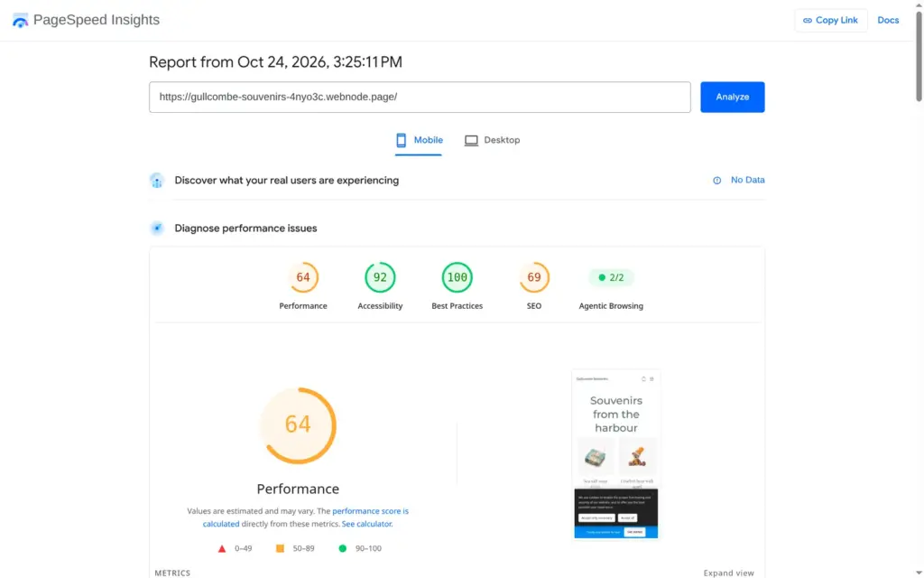Click the Diagnose performance issues heading
The height and width of the screenshot is (578, 924).
pos(245,228)
